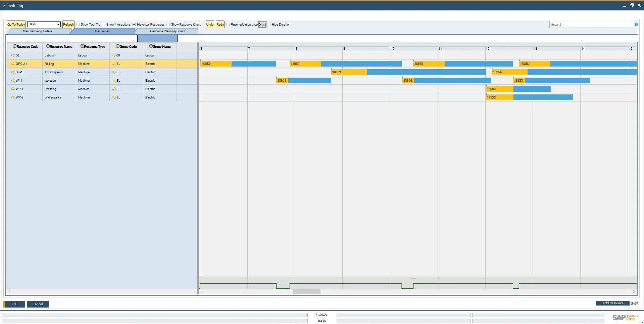Click the right arrow of the Gantt scrollbar
Screen dimensions: 644x324
click(634, 292)
